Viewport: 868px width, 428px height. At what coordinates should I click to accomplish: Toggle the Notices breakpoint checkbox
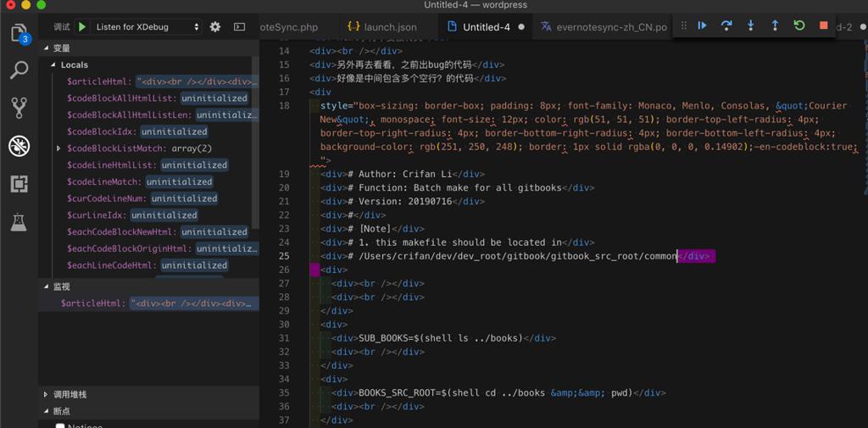pos(60,425)
